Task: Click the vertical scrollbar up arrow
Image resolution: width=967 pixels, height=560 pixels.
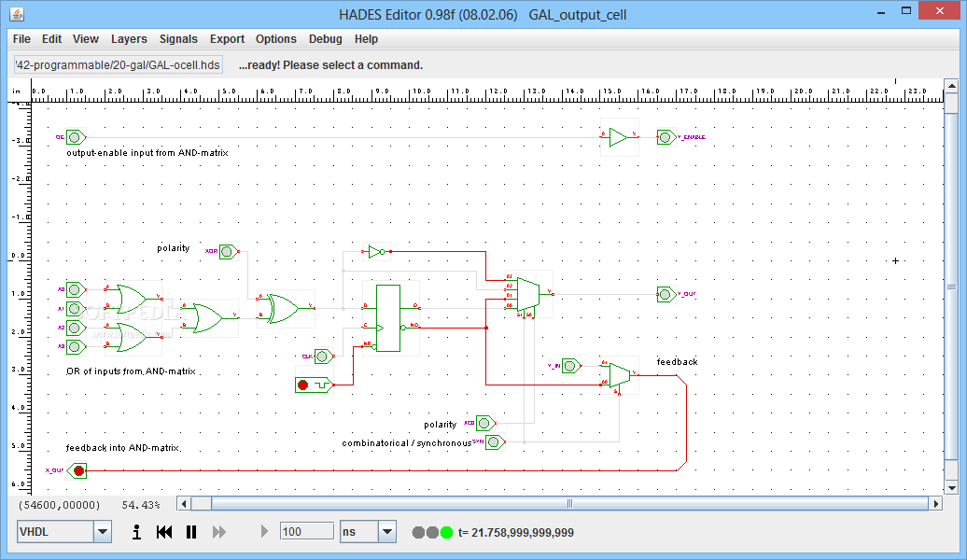Action: (951, 87)
